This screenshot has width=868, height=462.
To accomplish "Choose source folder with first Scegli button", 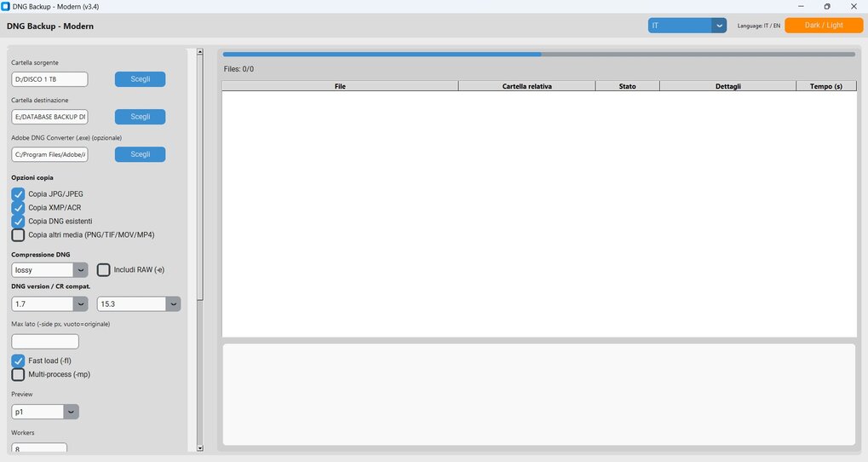I will (140, 79).
